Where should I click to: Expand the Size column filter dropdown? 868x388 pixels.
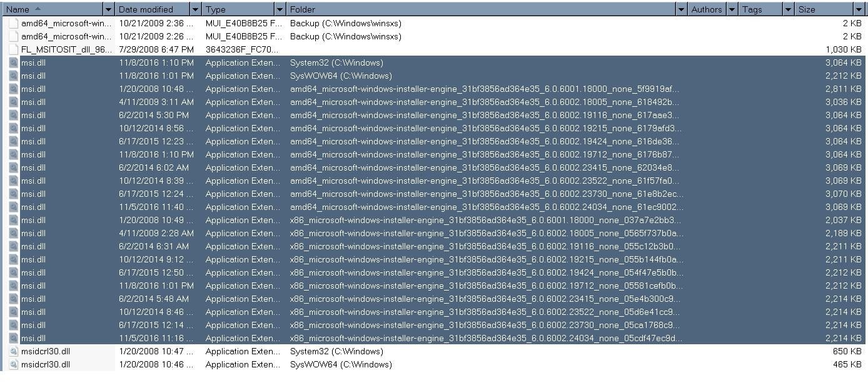click(858, 9)
